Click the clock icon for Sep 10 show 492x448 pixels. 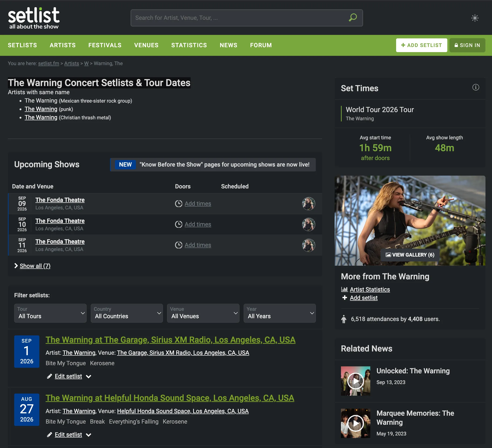(x=179, y=224)
